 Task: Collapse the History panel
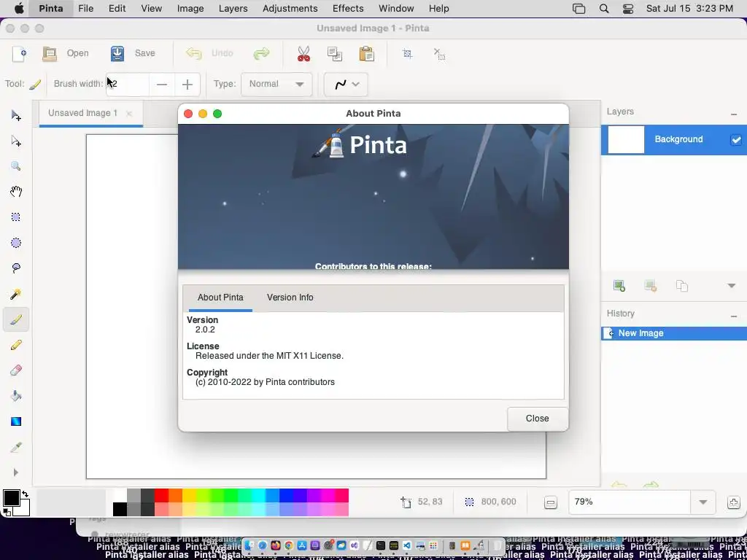(734, 316)
